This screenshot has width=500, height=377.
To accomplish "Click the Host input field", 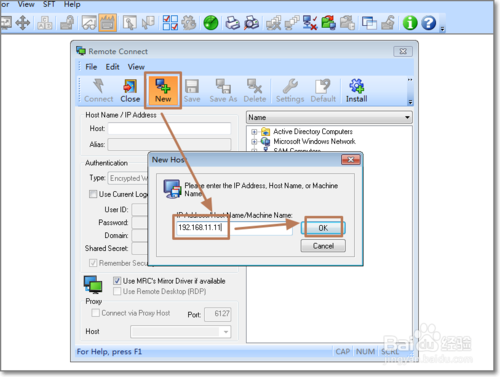I will [x=169, y=128].
